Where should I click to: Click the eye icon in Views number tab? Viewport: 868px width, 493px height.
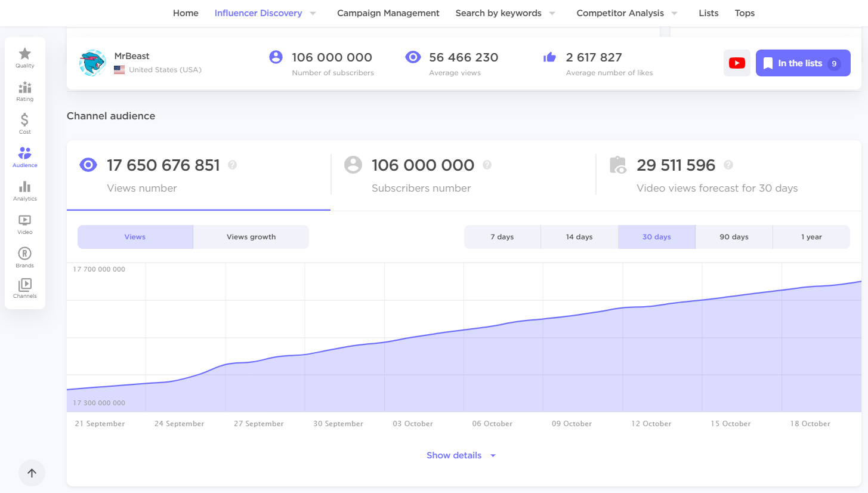pos(88,165)
